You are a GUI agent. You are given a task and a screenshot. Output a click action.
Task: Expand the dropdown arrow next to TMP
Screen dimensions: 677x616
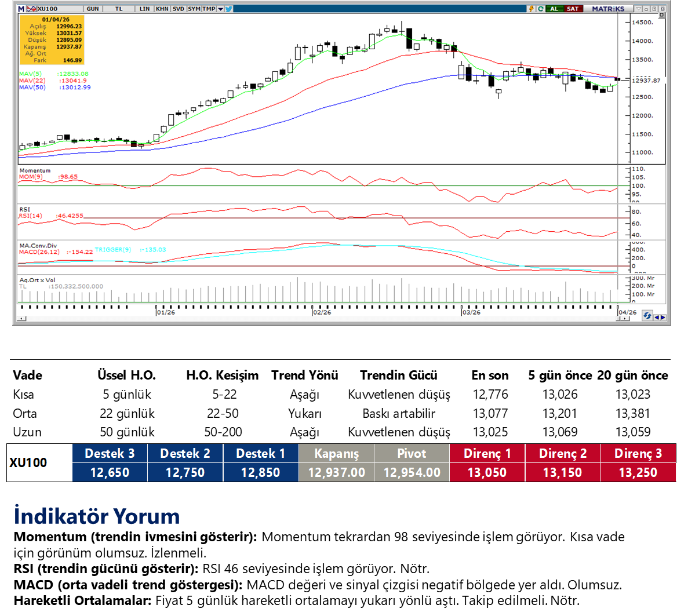tap(220, 9)
